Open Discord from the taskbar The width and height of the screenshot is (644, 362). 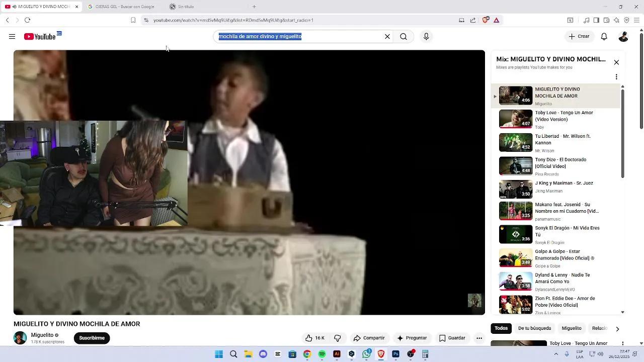263,354
